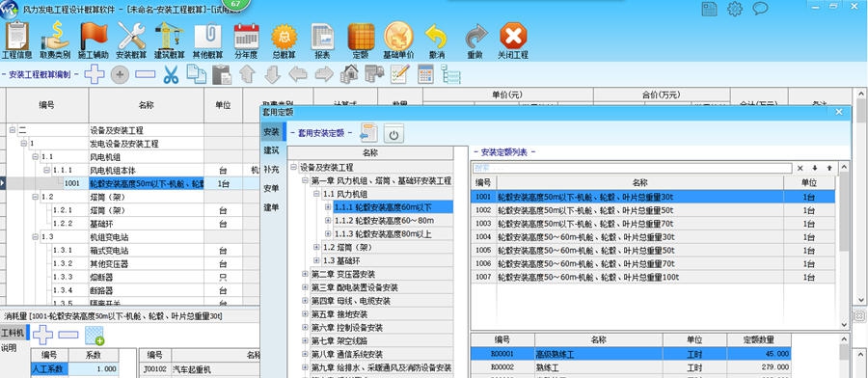Image resolution: width=868 pixels, height=378 pixels.
Task: Click the minus delete-row icon in edit toolbar
Action: (x=146, y=73)
